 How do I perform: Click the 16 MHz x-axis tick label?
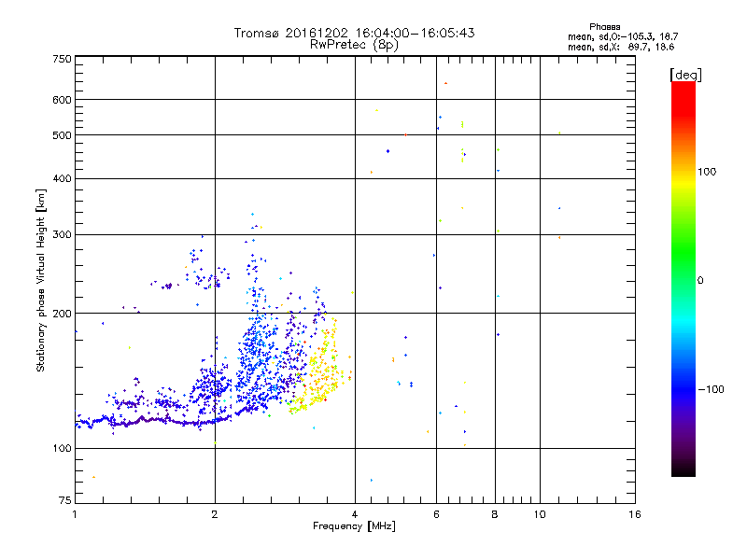click(635, 514)
